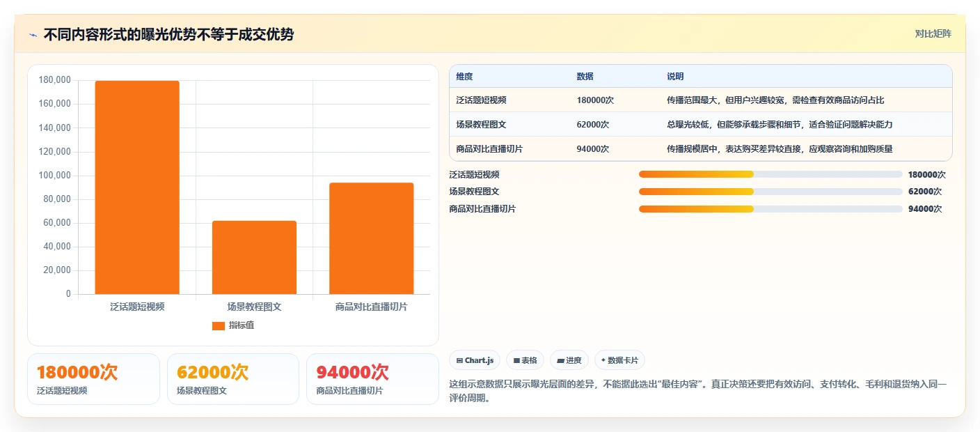Click the Chart.js tag chip
The width and height of the screenshot is (980, 432).
tap(475, 360)
